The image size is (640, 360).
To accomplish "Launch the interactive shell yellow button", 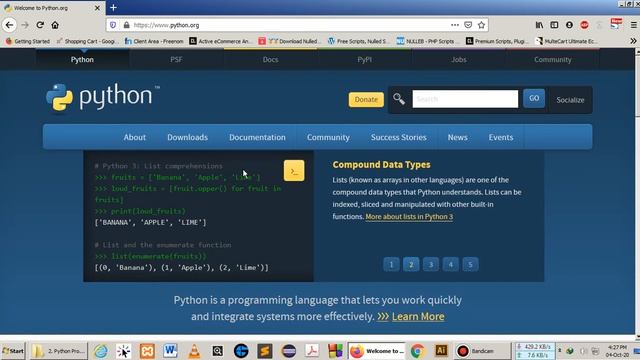I will pos(294,171).
